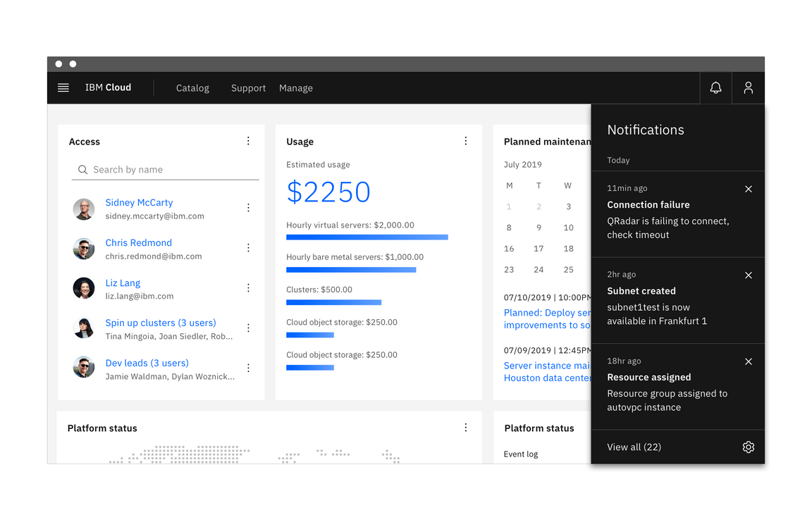Open the Usage card overflow menu
The width and height of the screenshot is (812, 522).
[465, 140]
